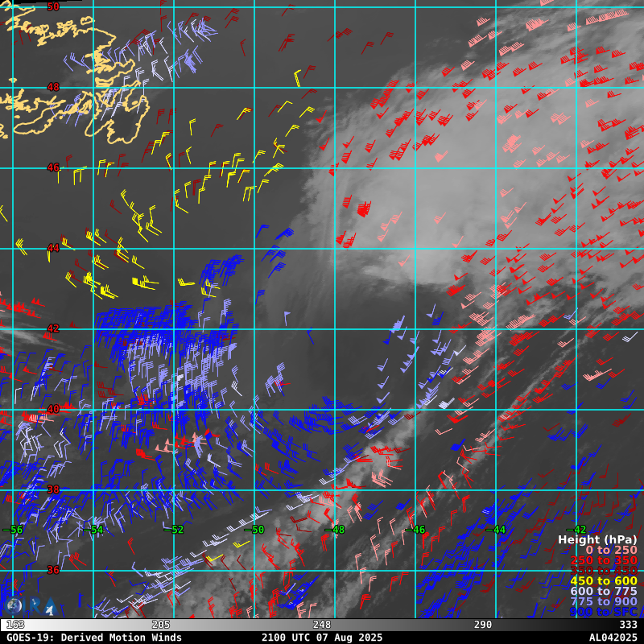Click the longitude label "-54"
Screen dimensions: 644x644
93,530
